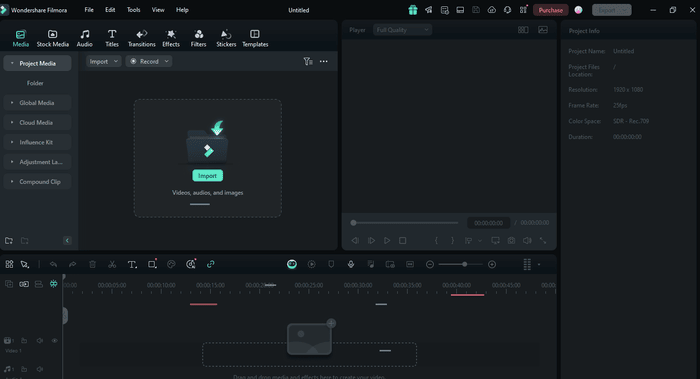Viewport: 700px width, 379px height.
Task: Switch to Titles tab
Action: (112, 38)
